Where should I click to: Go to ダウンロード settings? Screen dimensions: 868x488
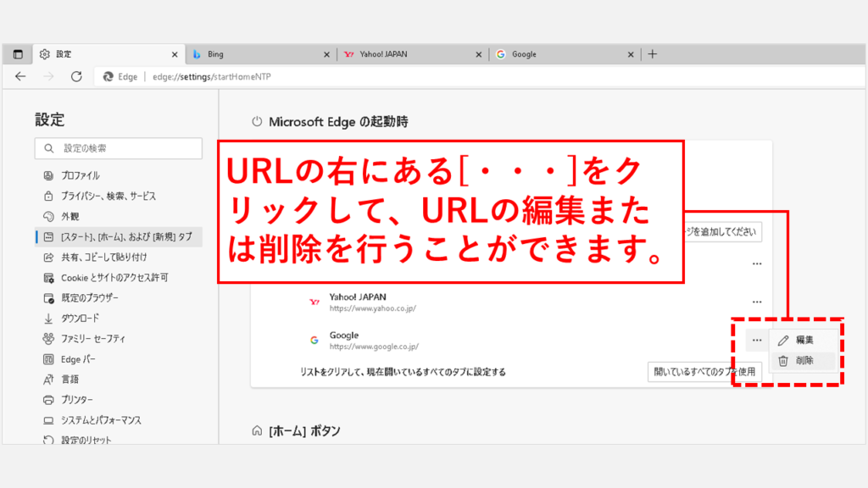(80, 318)
